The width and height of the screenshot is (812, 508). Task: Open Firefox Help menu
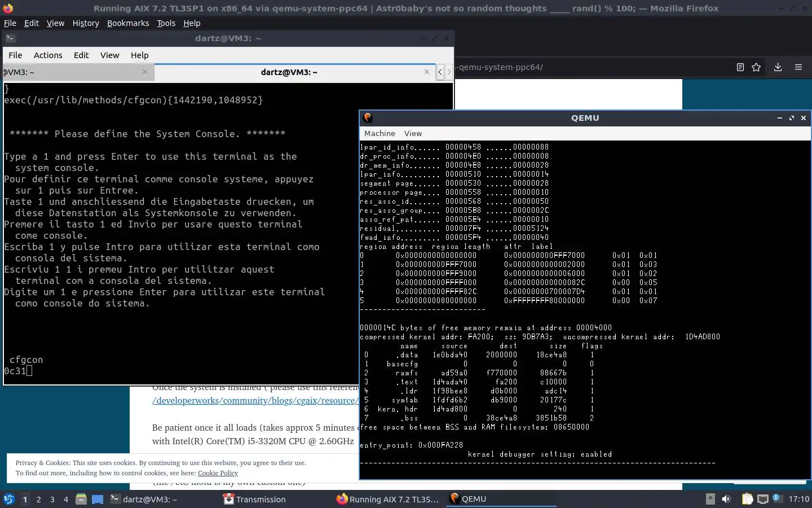pyautogui.click(x=192, y=23)
